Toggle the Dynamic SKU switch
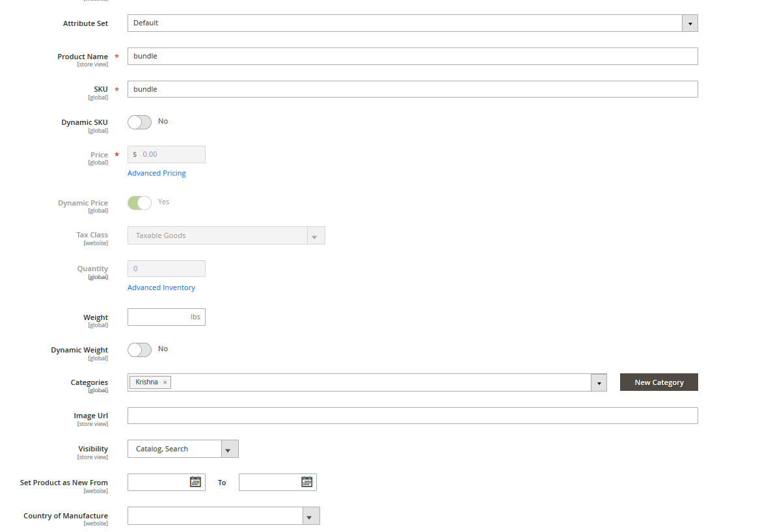Screen dimensions: 773x532 pyautogui.click(x=139, y=122)
